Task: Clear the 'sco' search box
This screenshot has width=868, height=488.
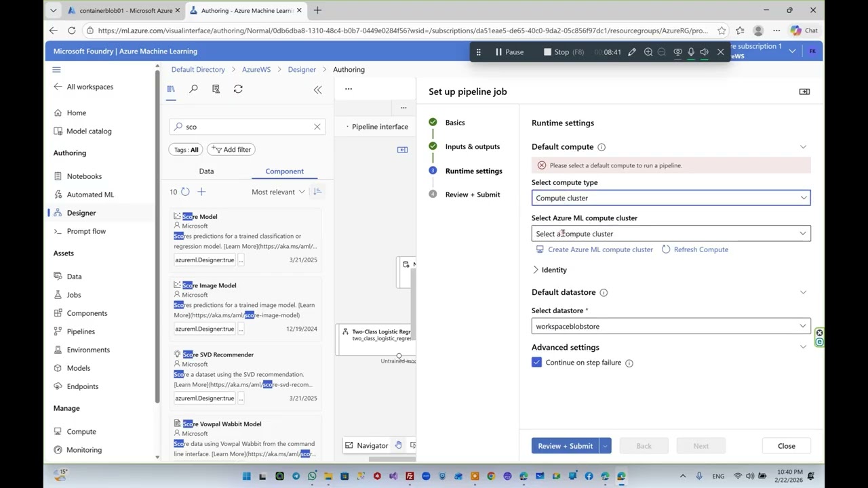Action: click(x=317, y=127)
